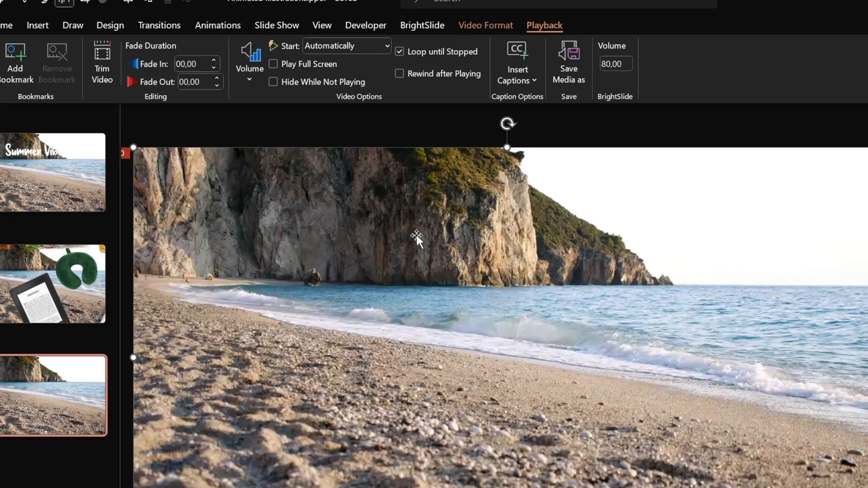Image resolution: width=868 pixels, height=488 pixels.
Task: Click the Fade In blue triangle icon
Action: pos(133,64)
